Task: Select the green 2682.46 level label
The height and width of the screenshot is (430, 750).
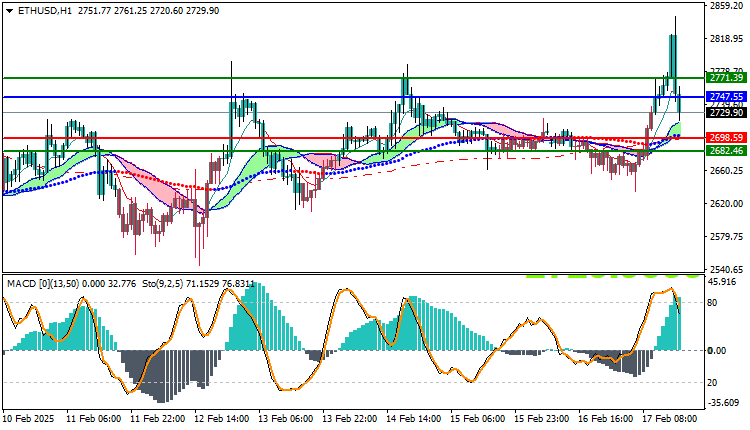Action: (726, 151)
